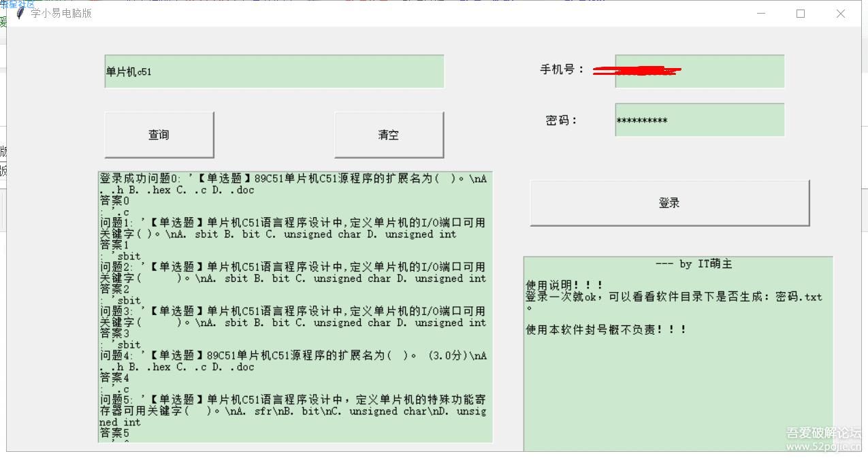
Task: Click the 问题3 question line
Action: [293, 311]
